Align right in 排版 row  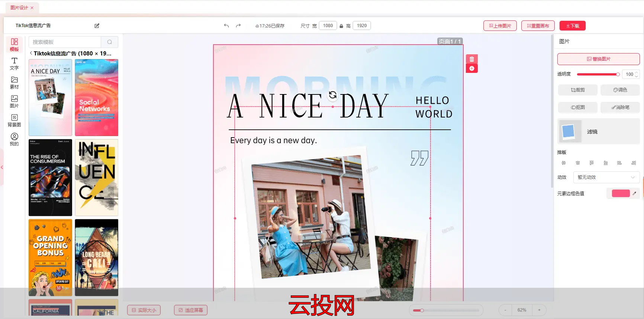pyautogui.click(x=634, y=163)
